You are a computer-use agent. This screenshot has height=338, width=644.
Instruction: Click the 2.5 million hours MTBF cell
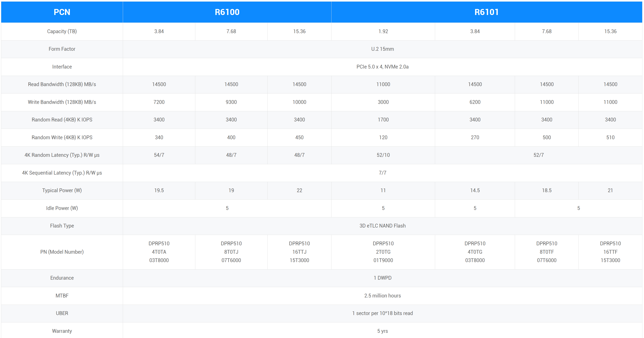click(382, 295)
